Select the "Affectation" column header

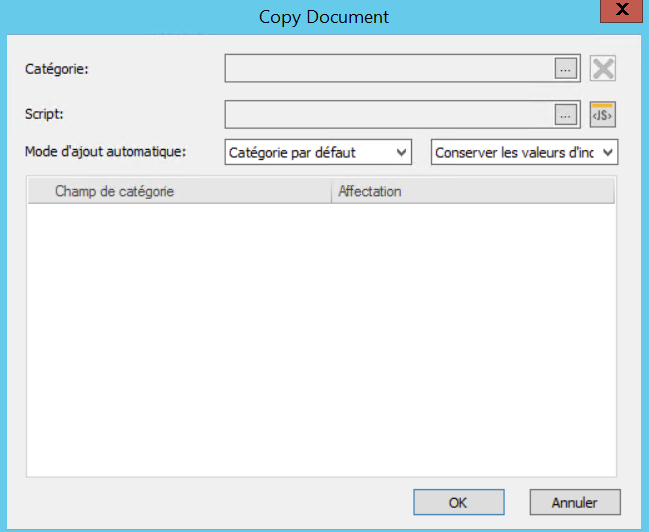pos(470,191)
